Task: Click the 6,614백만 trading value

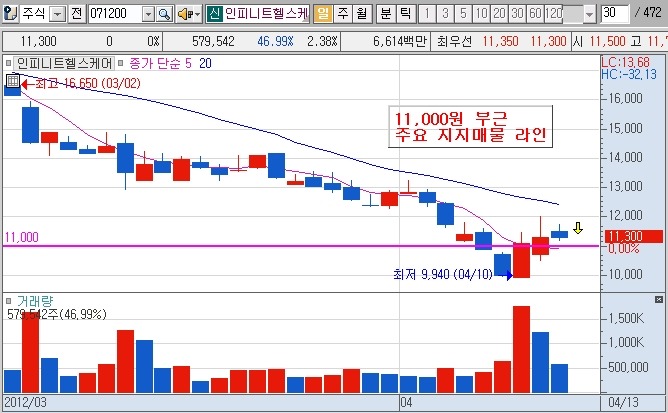Action: [400, 41]
